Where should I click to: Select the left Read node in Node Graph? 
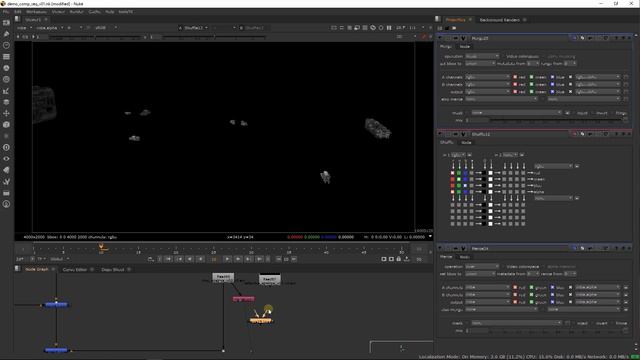coord(223,278)
